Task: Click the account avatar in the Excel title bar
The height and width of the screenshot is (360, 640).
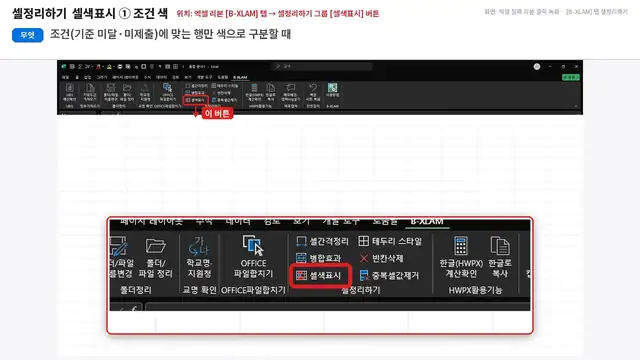Action: [537, 67]
